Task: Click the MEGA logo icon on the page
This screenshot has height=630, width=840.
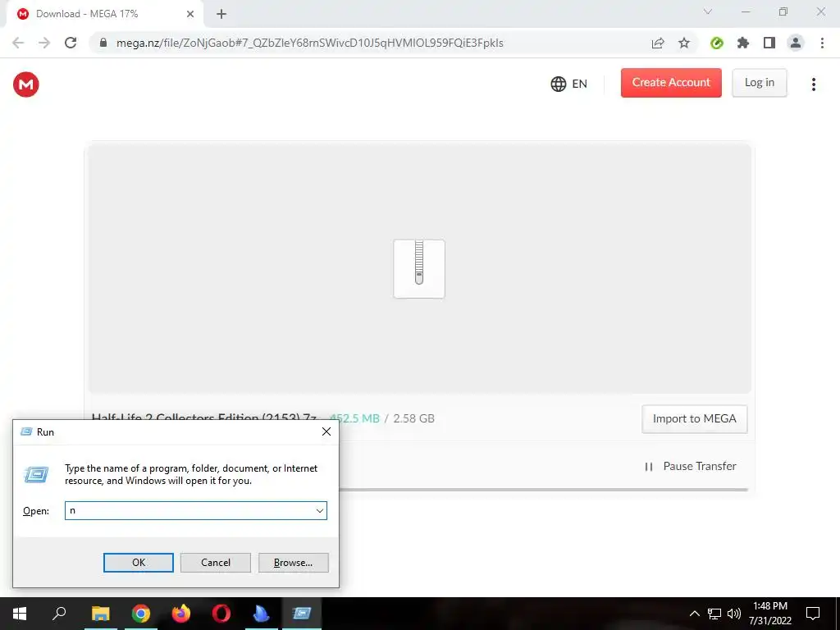Action: [x=25, y=84]
